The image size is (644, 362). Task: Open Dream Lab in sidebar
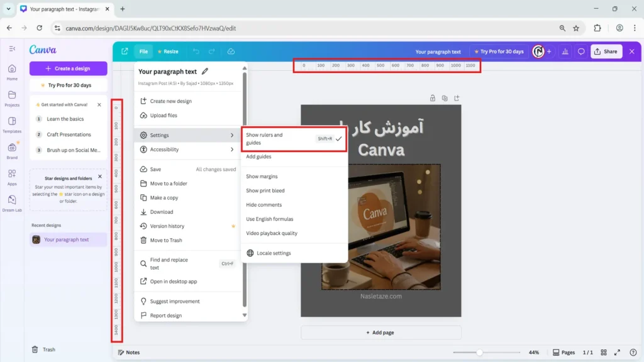pyautogui.click(x=12, y=204)
